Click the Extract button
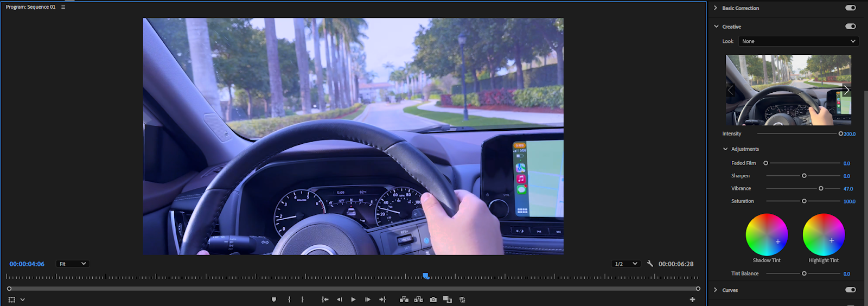 tap(418, 299)
